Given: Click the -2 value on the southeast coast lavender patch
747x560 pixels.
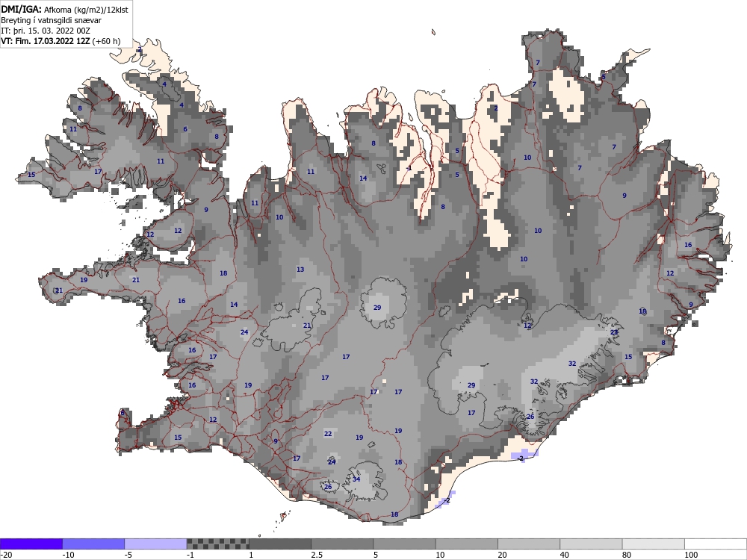Looking at the screenshot, I should tap(520, 458).
